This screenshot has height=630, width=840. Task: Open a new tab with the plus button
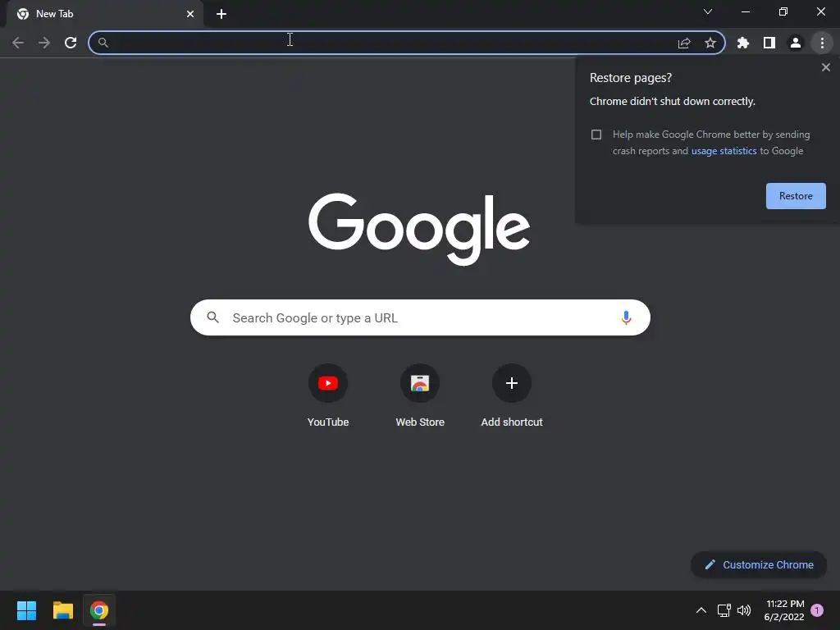(x=221, y=14)
